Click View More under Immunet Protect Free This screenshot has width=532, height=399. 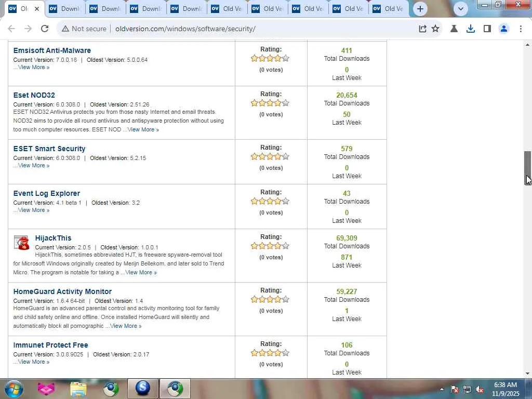[34, 362]
